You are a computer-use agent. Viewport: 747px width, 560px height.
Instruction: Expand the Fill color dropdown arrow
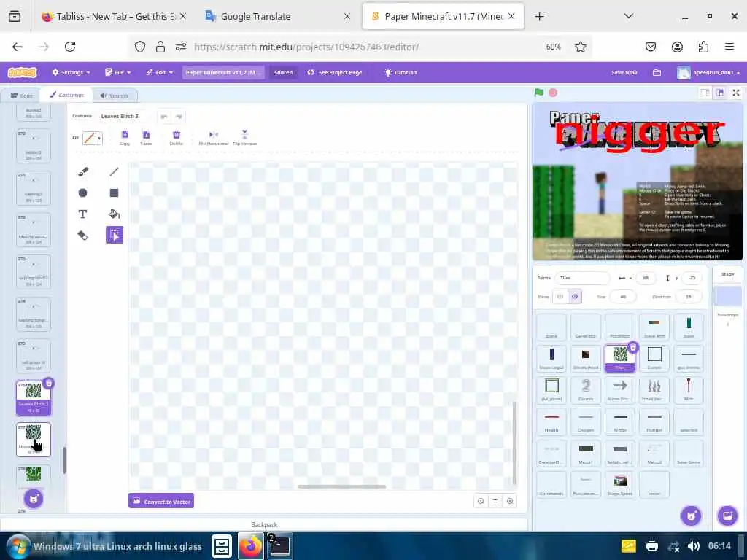click(x=99, y=139)
